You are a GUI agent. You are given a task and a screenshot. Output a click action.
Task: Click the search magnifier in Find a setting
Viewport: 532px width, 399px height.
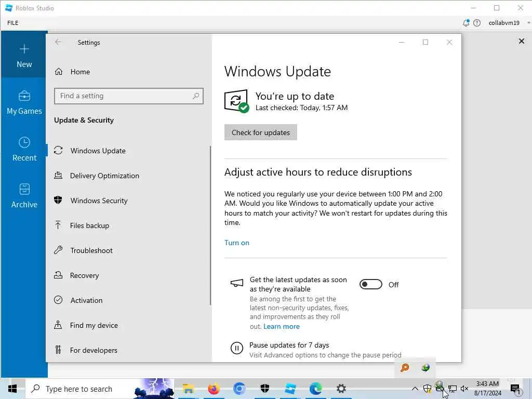click(196, 96)
